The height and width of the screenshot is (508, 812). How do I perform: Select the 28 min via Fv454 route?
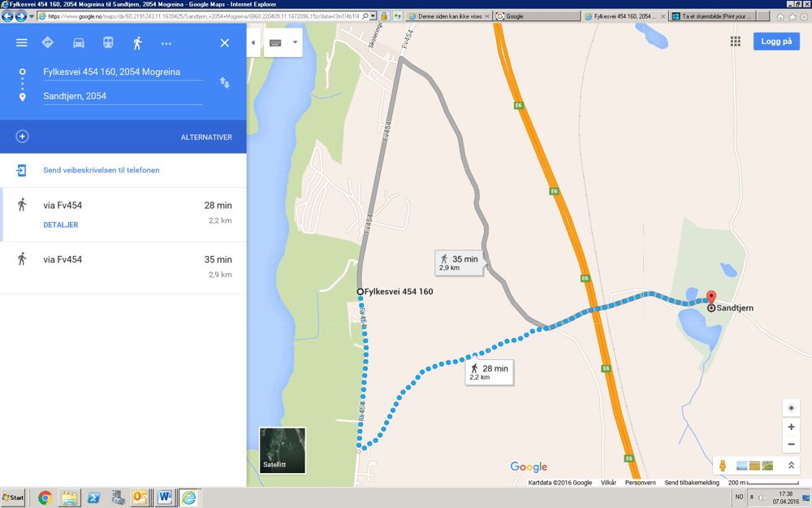123,215
